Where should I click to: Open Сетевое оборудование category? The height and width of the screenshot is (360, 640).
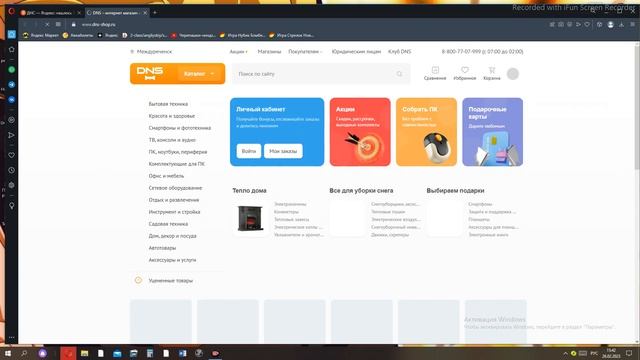coord(175,188)
